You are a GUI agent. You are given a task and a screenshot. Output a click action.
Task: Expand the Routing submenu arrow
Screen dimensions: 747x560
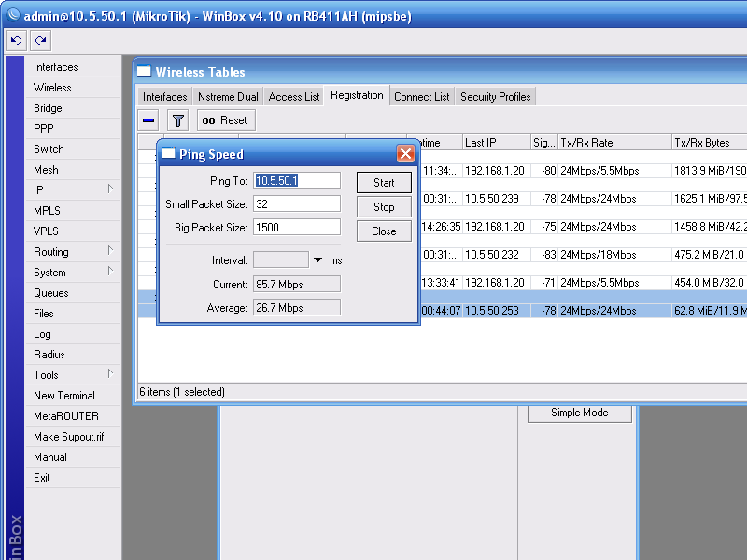pos(110,250)
